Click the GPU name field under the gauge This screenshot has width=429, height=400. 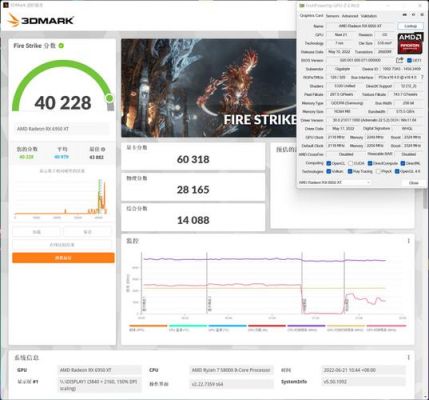62,129
